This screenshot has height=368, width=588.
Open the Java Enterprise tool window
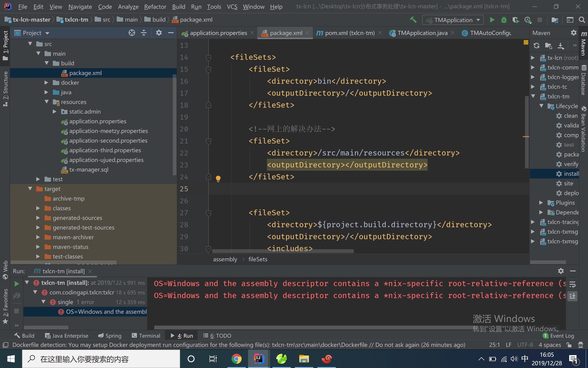(x=67, y=336)
